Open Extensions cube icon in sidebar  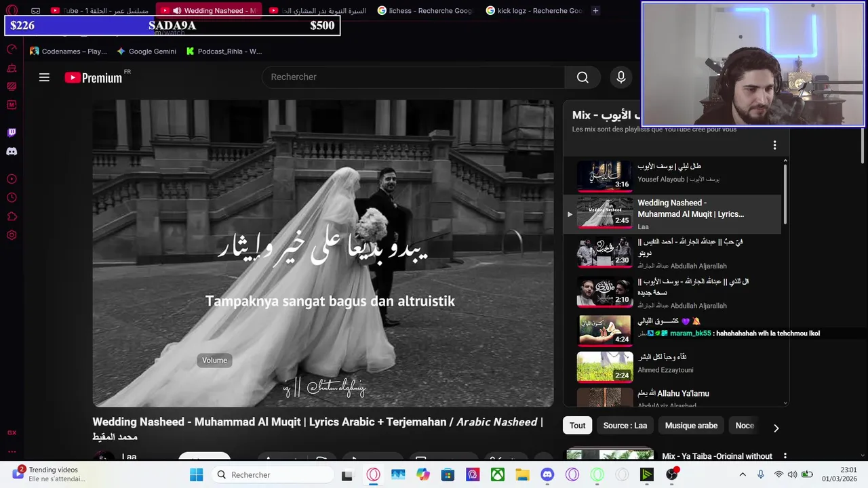(x=12, y=217)
